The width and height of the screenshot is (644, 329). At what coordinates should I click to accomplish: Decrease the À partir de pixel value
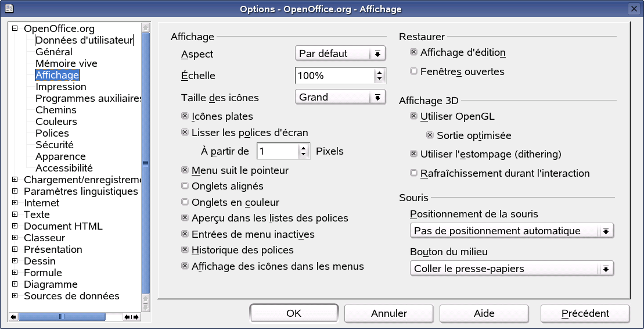[304, 155]
